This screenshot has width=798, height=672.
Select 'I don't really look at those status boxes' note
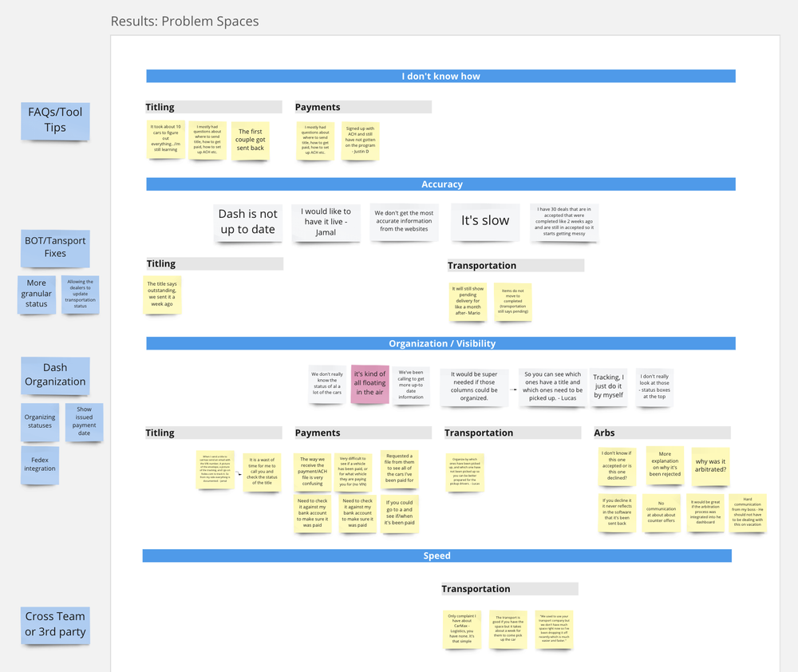[x=655, y=387]
